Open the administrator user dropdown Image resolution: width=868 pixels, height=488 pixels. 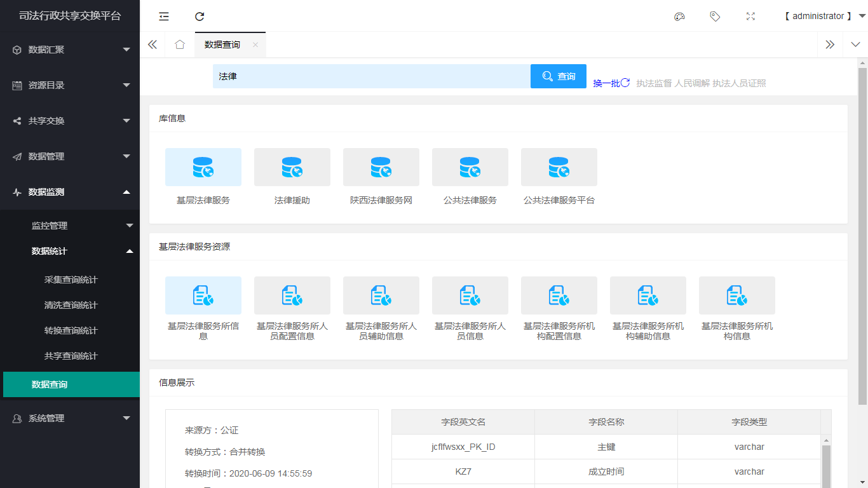point(825,17)
